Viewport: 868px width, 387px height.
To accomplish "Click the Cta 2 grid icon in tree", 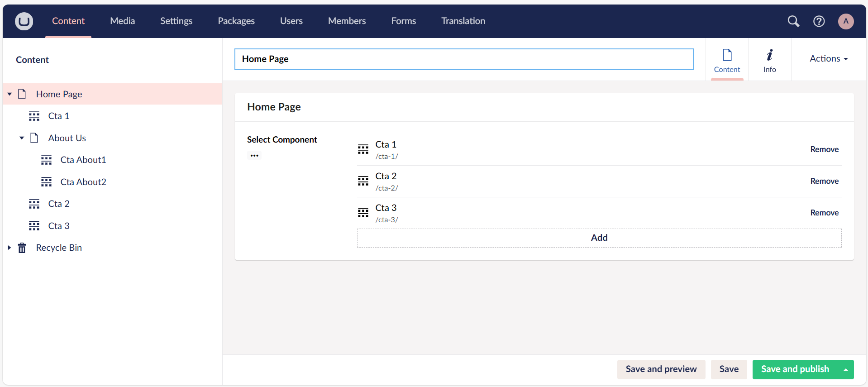I will (x=34, y=204).
